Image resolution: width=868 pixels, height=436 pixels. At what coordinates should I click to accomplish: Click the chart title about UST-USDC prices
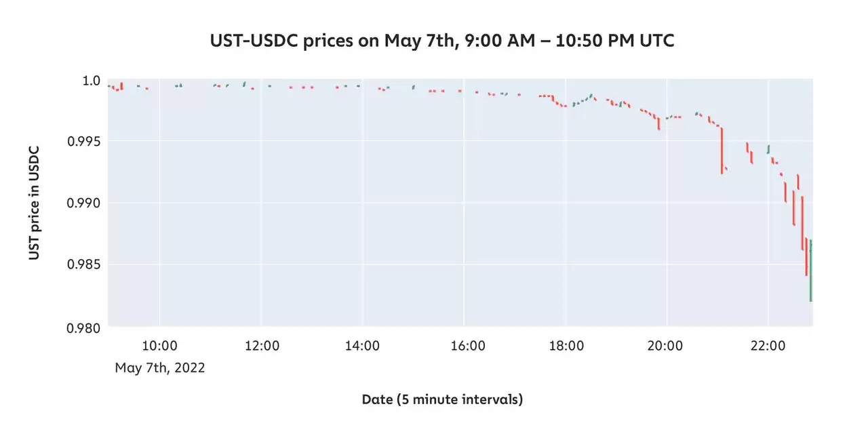443,41
